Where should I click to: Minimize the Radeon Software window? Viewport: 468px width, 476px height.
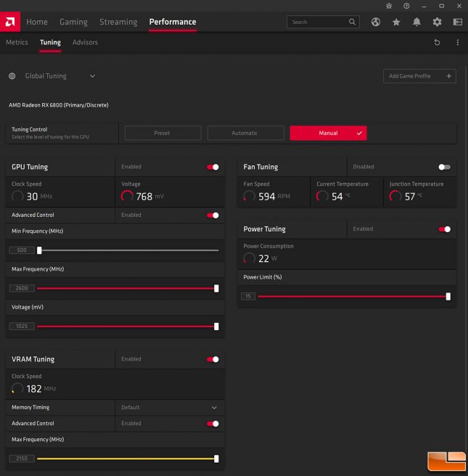coord(424,6)
